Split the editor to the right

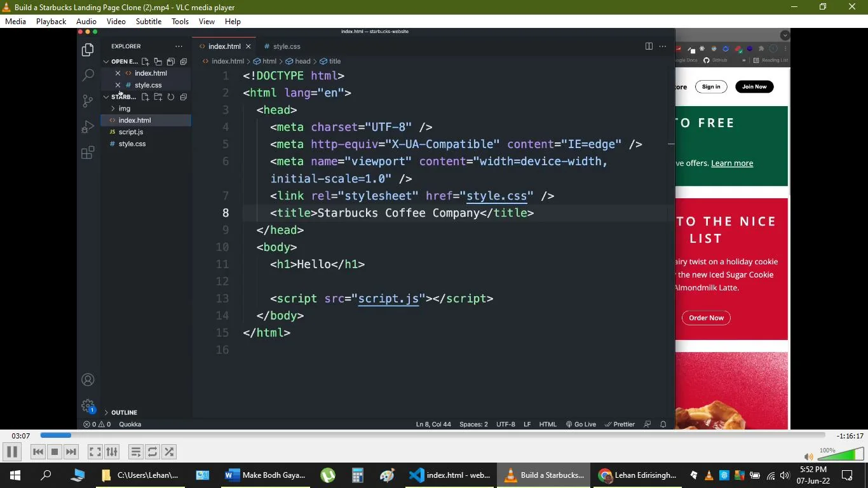[x=649, y=46]
